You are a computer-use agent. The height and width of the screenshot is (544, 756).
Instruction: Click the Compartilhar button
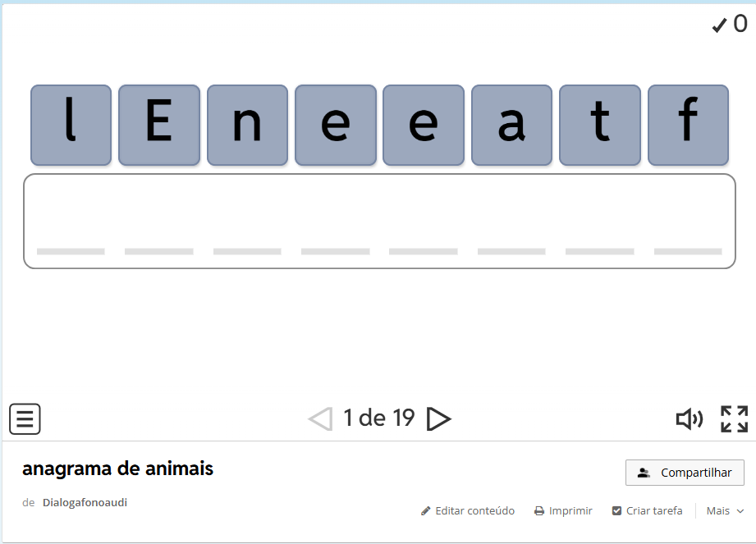pyautogui.click(x=685, y=473)
